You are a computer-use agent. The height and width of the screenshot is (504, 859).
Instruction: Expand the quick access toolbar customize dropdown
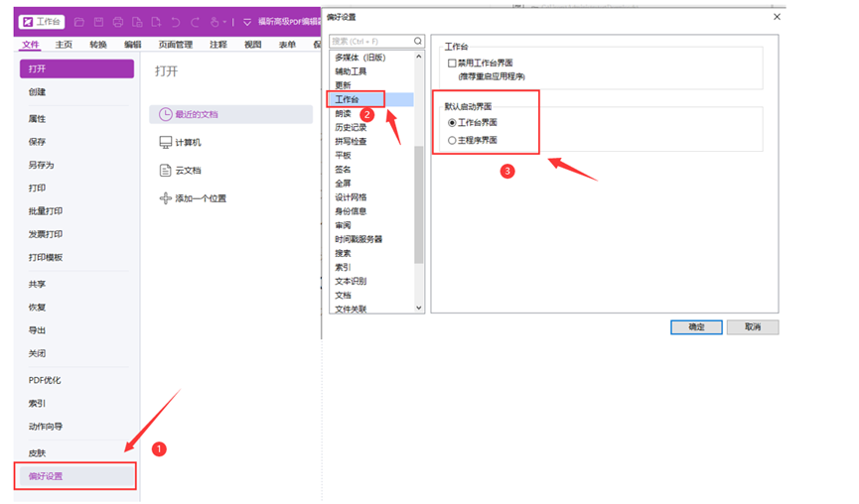click(x=247, y=21)
